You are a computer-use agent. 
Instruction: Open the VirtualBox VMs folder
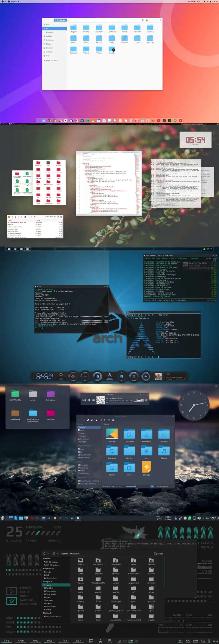[98, 580]
